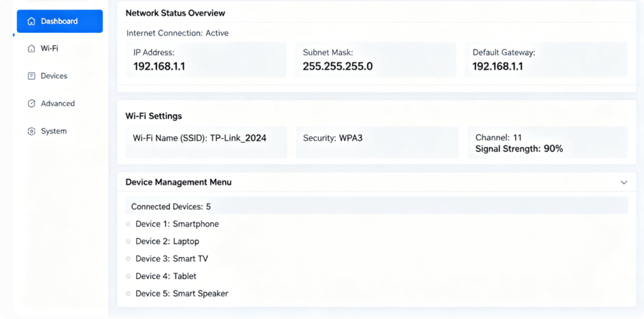
Task: Click the Device 5: Smart Speaker entry
Action: (x=182, y=294)
